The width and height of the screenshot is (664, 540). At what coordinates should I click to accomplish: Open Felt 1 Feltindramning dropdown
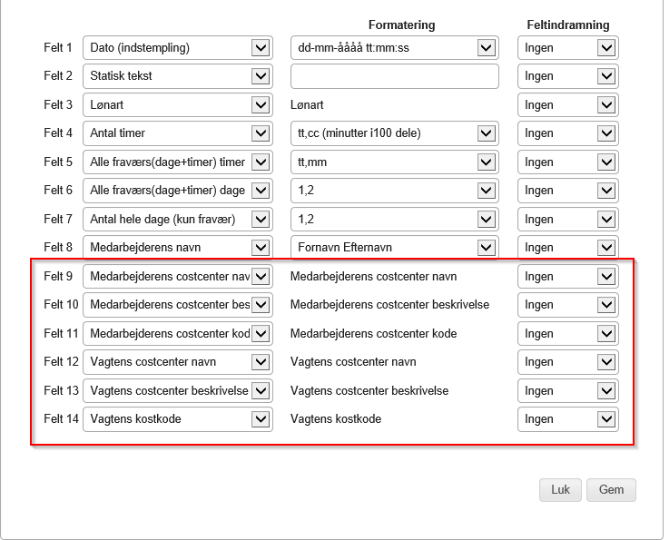[x=567, y=47]
